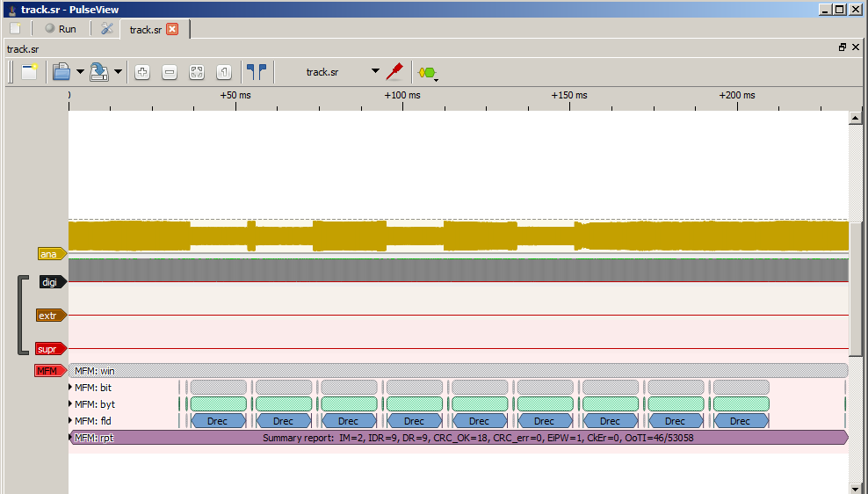This screenshot has height=494, width=868.
Task: Expand the open file dropdown arrow
Action: pyautogui.click(x=80, y=72)
